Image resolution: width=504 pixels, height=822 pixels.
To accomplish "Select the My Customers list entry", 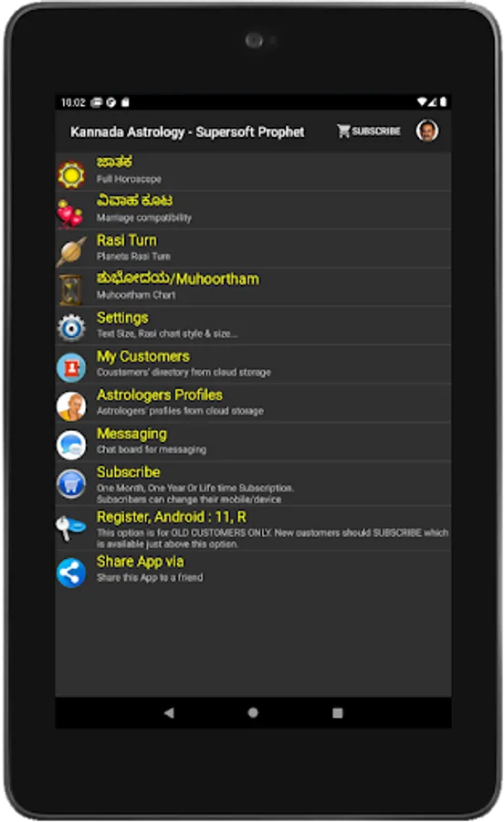I will (x=253, y=364).
